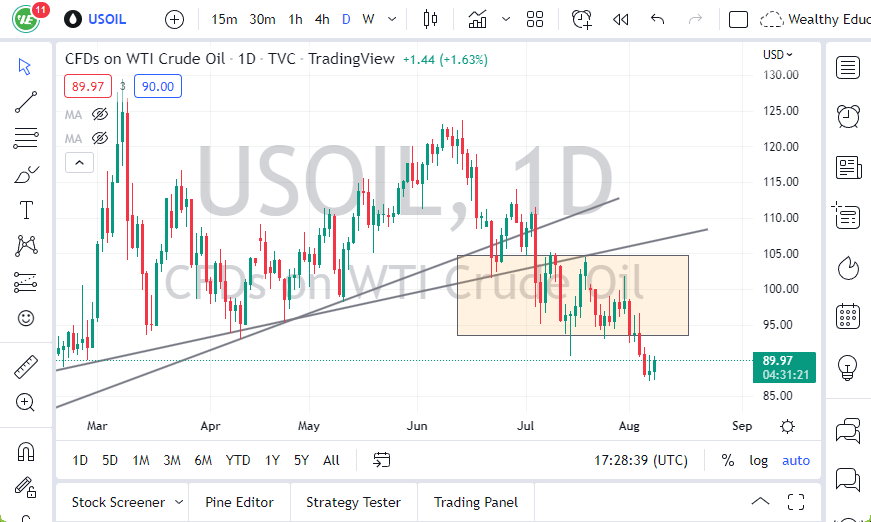
Task: Click the bar replay rewind icon
Action: 621,19
